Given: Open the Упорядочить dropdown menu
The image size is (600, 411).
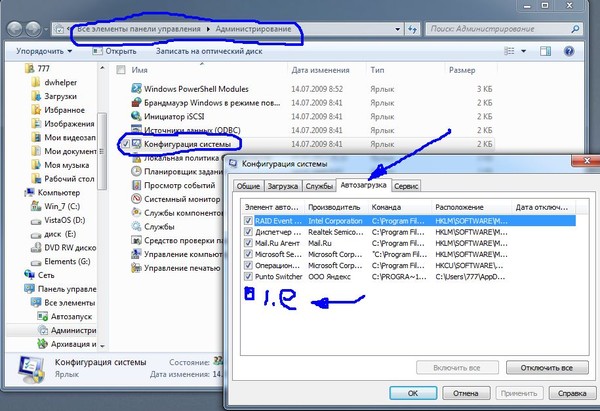Looking at the screenshot, I should [x=44, y=51].
